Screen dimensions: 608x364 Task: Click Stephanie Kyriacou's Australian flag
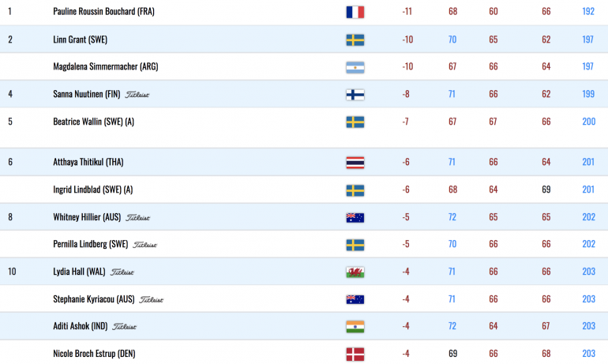point(355,299)
